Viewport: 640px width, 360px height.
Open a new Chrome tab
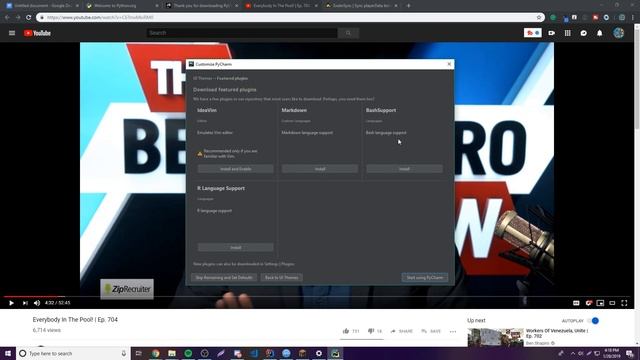(409, 6)
